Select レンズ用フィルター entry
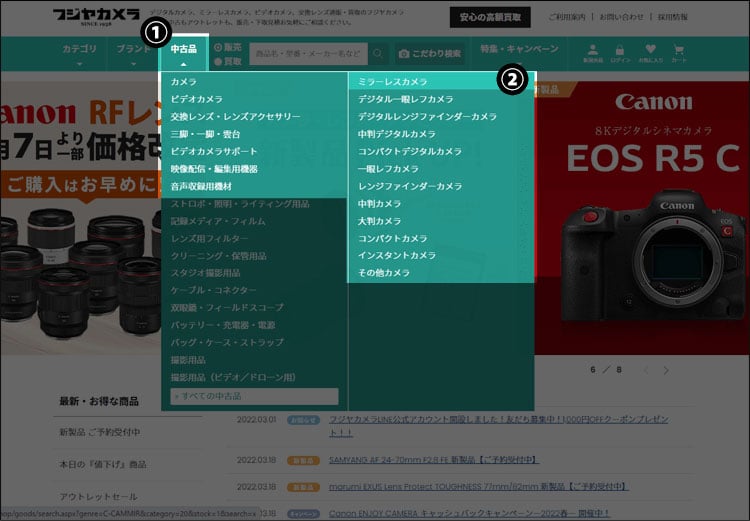This screenshot has height=521, width=750. tap(210, 238)
